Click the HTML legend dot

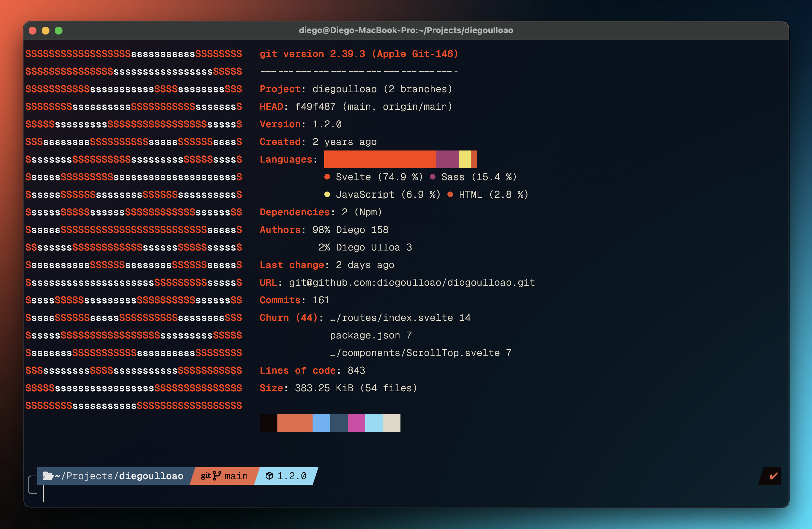tap(450, 194)
